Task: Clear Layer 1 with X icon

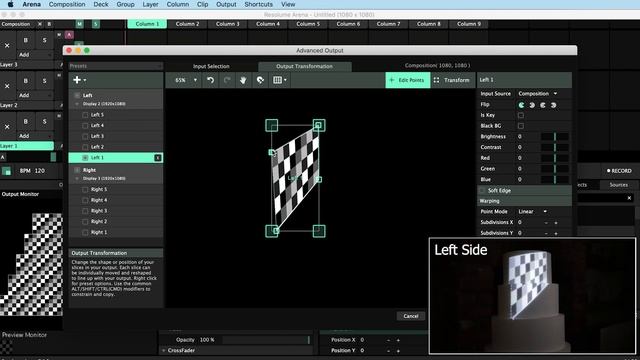Action: click(x=7, y=127)
